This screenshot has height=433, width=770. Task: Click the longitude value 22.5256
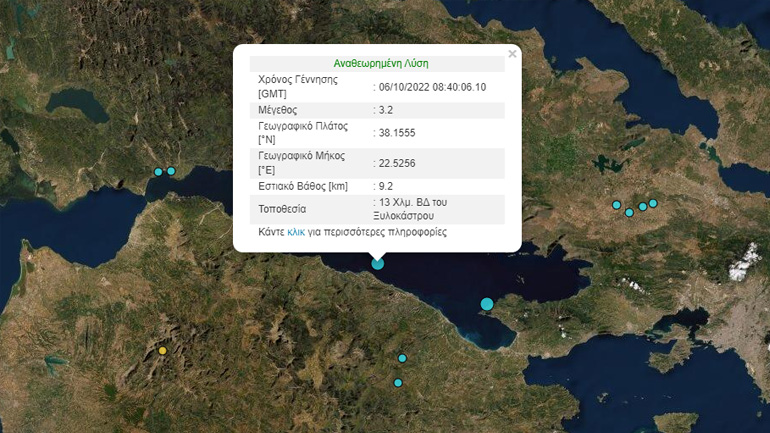(x=397, y=163)
